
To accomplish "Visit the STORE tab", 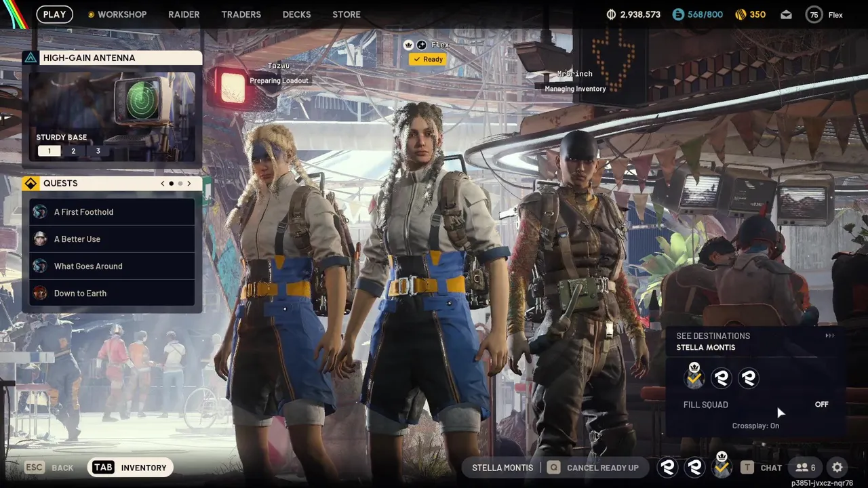I will pos(347,14).
